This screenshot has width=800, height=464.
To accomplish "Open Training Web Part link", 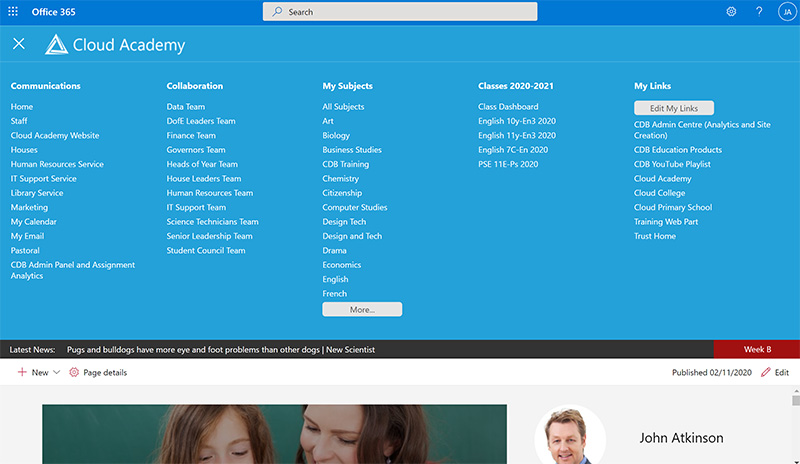I will [x=666, y=222].
